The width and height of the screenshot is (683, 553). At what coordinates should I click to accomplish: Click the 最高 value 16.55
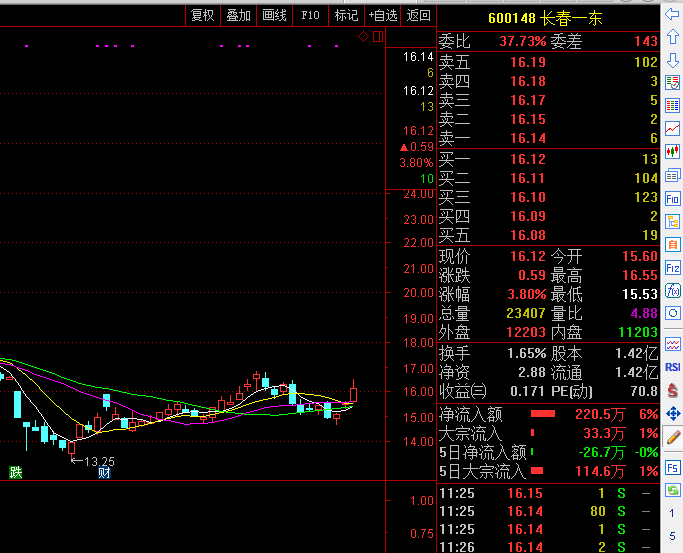(x=639, y=275)
